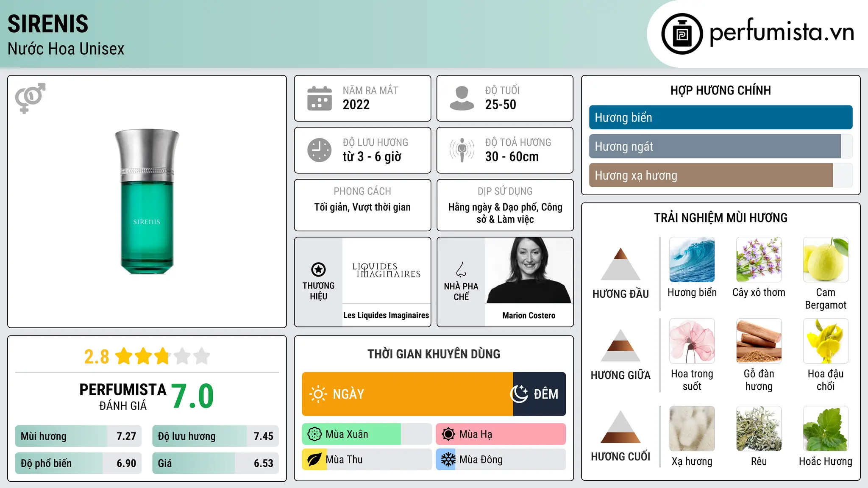The width and height of the screenshot is (868, 488).
Task: Click the person icon beside Độ tuổi
Action: (462, 98)
